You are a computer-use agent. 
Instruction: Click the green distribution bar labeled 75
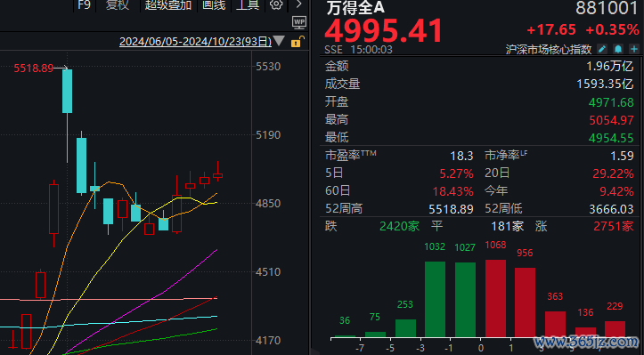point(375,335)
